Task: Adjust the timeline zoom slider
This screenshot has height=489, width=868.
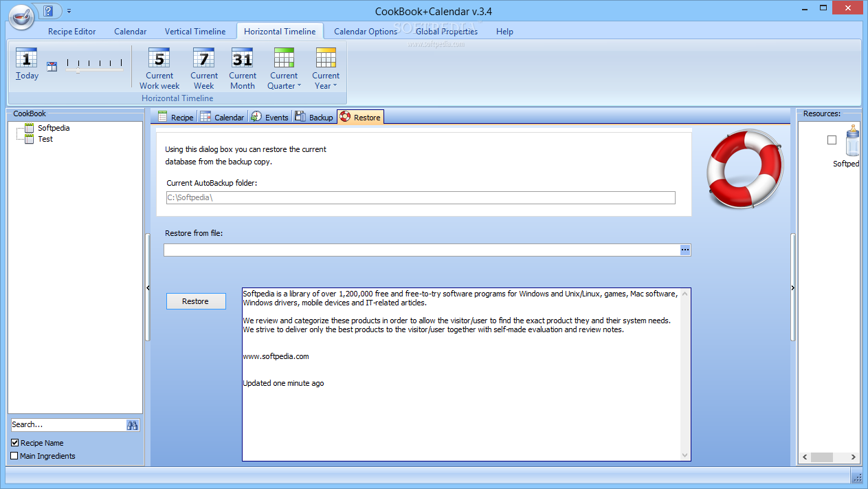Action: tap(78, 69)
